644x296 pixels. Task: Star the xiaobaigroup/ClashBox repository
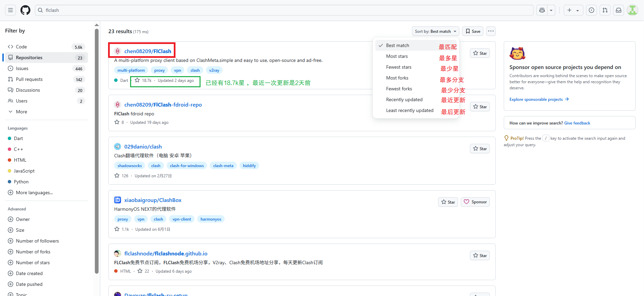point(448,202)
